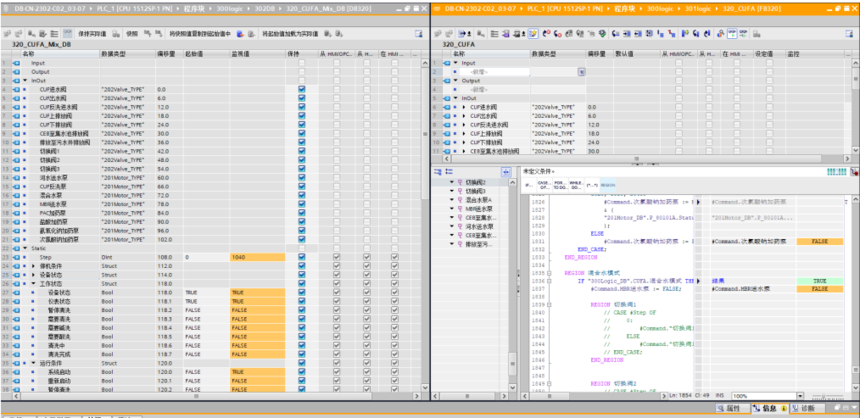The width and height of the screenshot is (860, 418).
Task: Open data type dropdown for new Input row
Action: [581, 71]
